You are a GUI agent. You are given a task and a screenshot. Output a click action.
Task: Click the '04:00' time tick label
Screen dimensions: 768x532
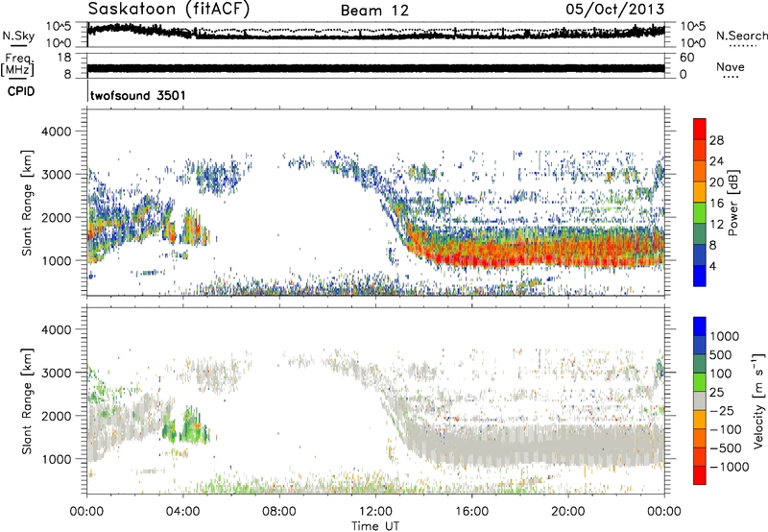click(x=182, y=512)
